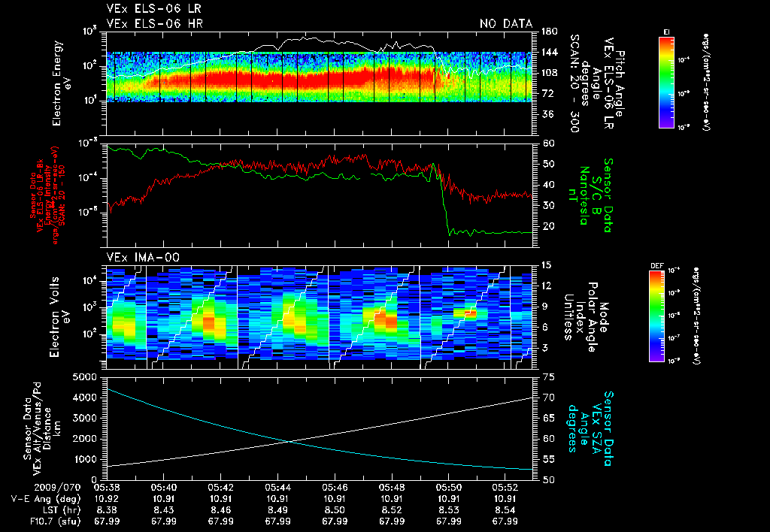
Task: Click the '05:48' time tick label
Action: coord(392,488)
